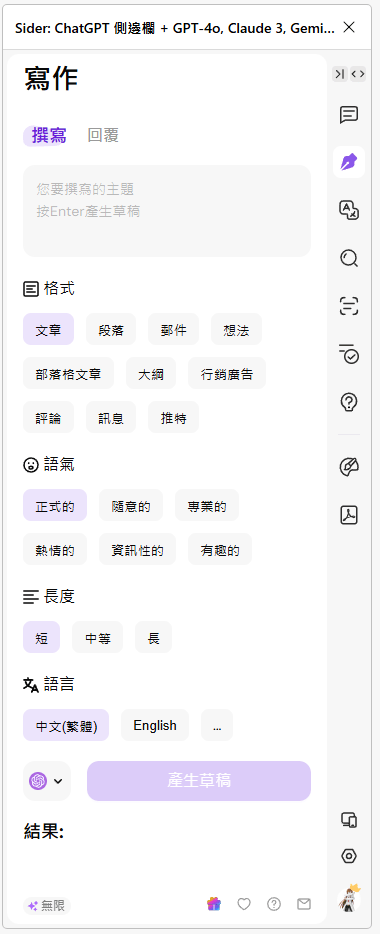This screenshot has height=934, width=380.
Task: Collapse sidebar with the >| arrow icon
Action: pos(339,74)
